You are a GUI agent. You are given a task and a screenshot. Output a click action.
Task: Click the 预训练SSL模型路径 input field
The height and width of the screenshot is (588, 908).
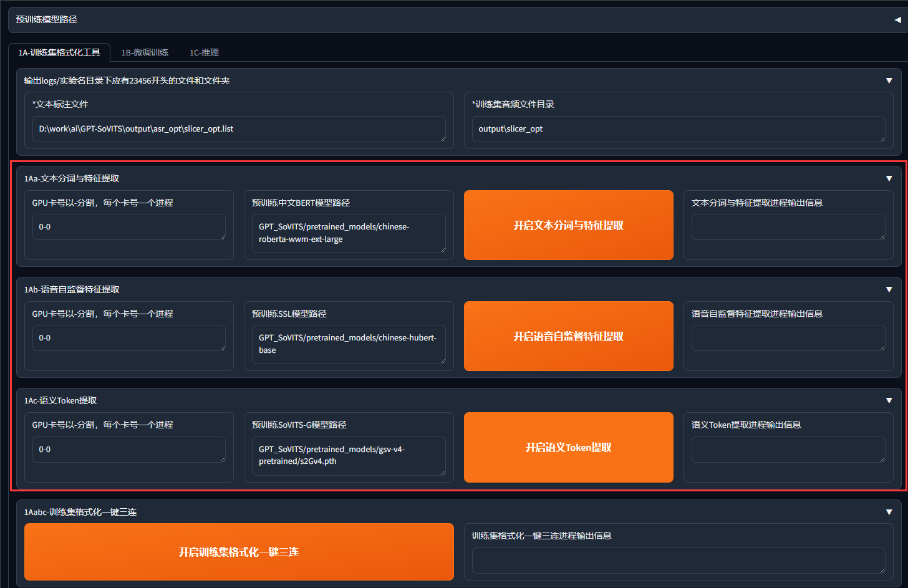click(348, 344)
